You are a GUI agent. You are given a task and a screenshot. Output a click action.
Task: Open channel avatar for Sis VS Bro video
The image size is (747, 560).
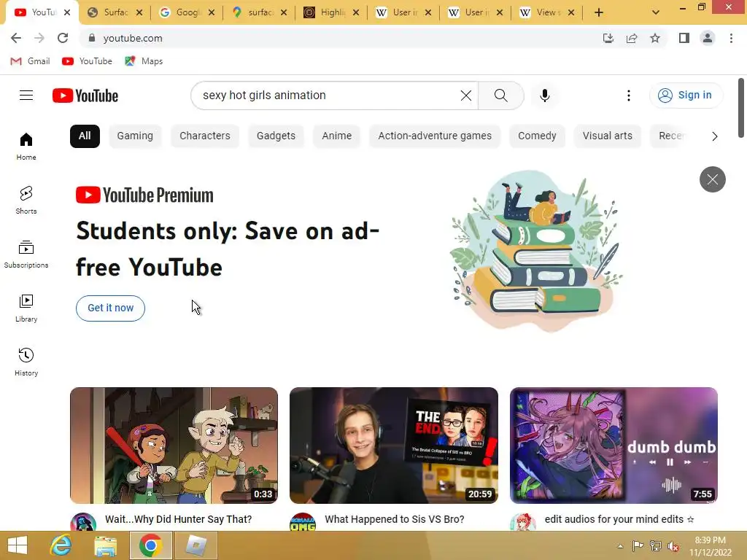[303, 522]
